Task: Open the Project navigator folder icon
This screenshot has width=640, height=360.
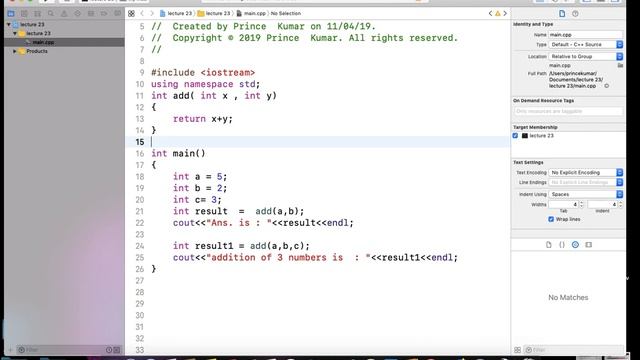Action: (11, 13)
